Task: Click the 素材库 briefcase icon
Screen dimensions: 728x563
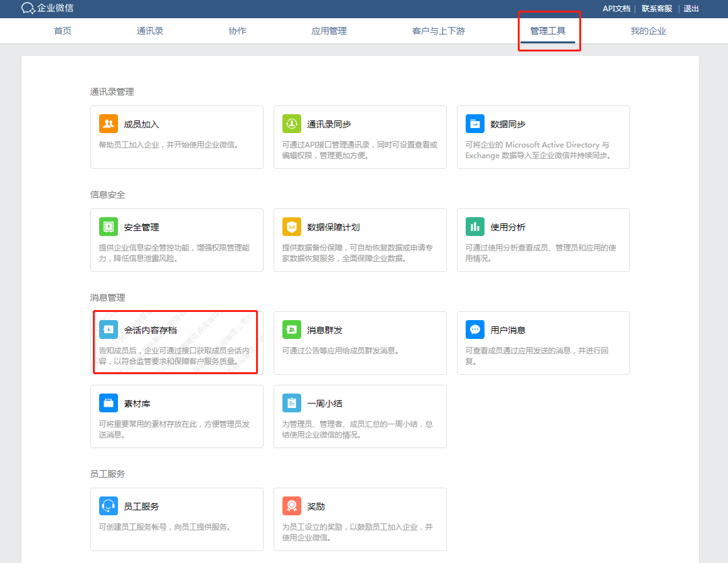Action: click(108, 403)
